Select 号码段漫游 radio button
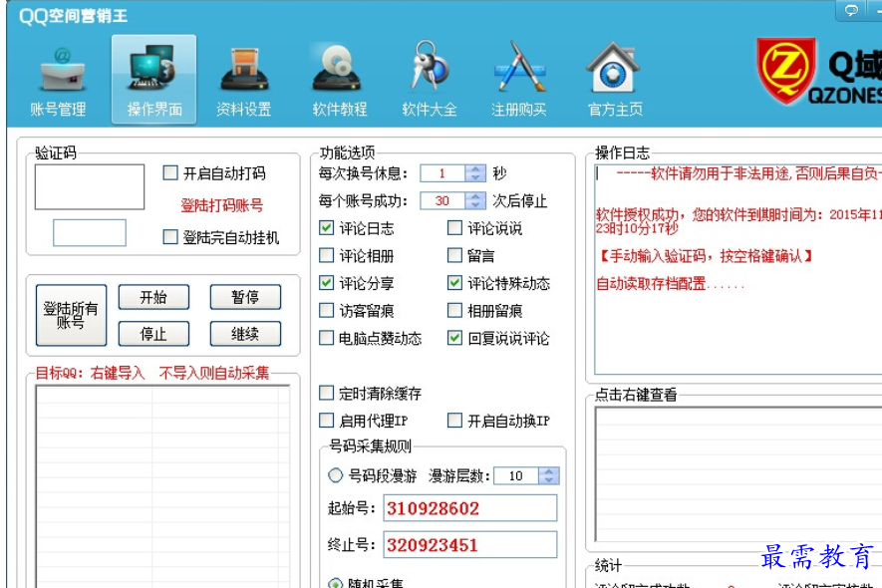 (335, 475)
